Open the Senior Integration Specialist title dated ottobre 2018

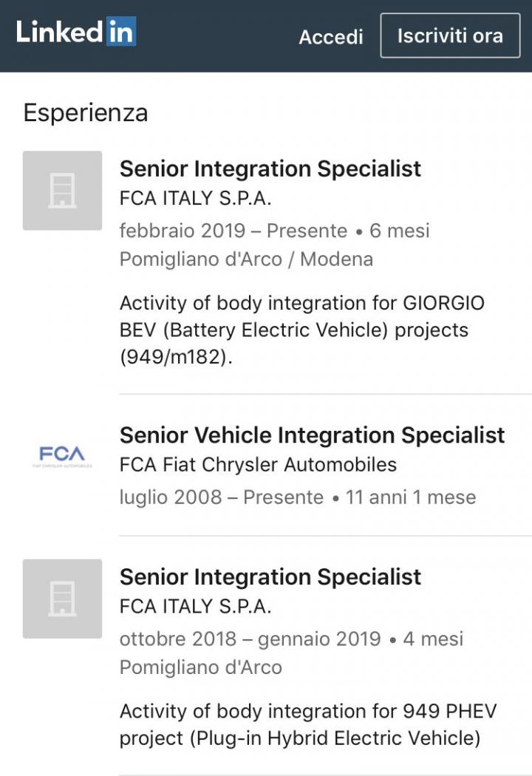point(270,576)
